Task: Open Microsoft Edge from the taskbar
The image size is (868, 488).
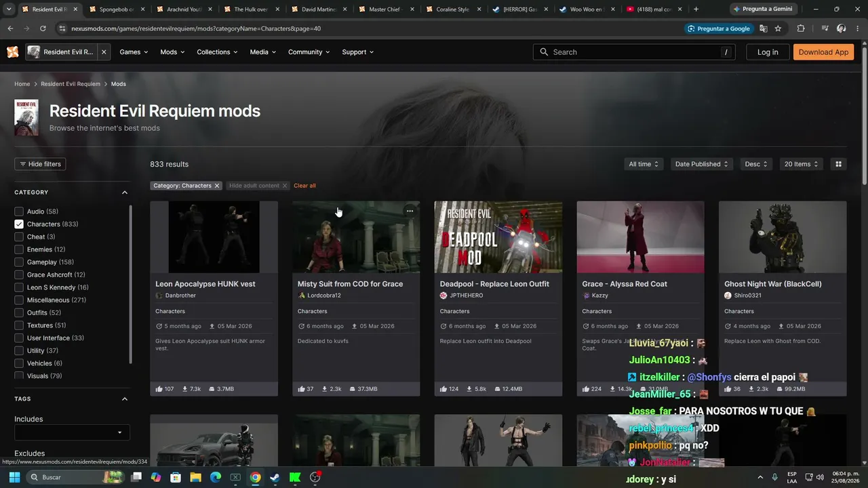Action: pyautogui.click(x=216, y=477)
